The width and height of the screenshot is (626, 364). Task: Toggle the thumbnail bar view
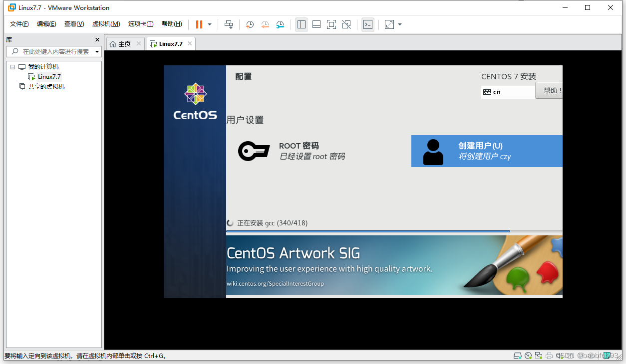coord(316,24)
